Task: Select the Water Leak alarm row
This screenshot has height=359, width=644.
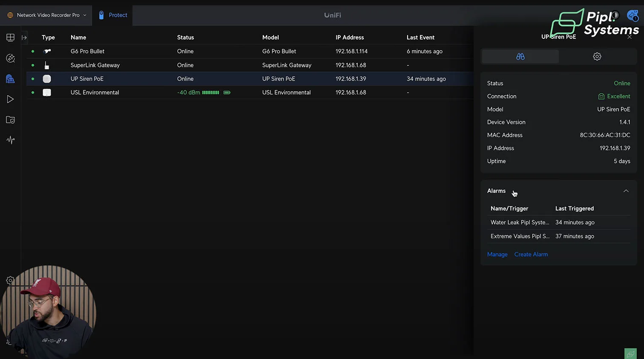Action: (x=558, y=223)
